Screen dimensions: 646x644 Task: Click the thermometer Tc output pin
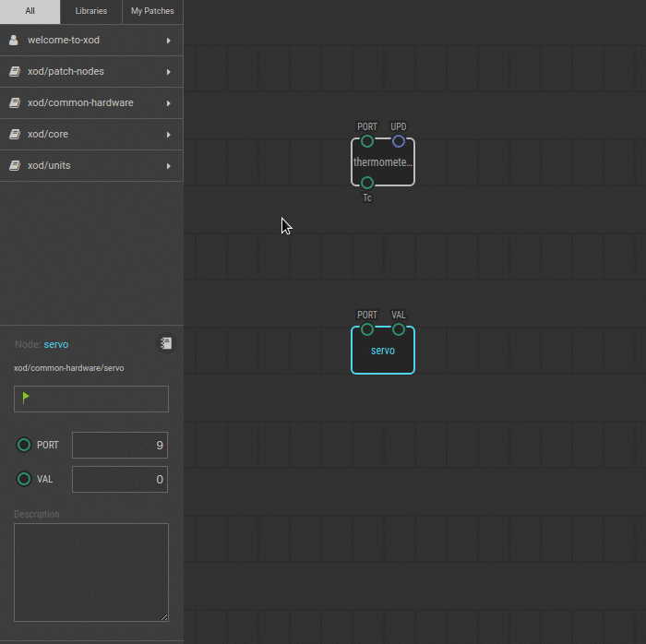(x=367, y=183)
